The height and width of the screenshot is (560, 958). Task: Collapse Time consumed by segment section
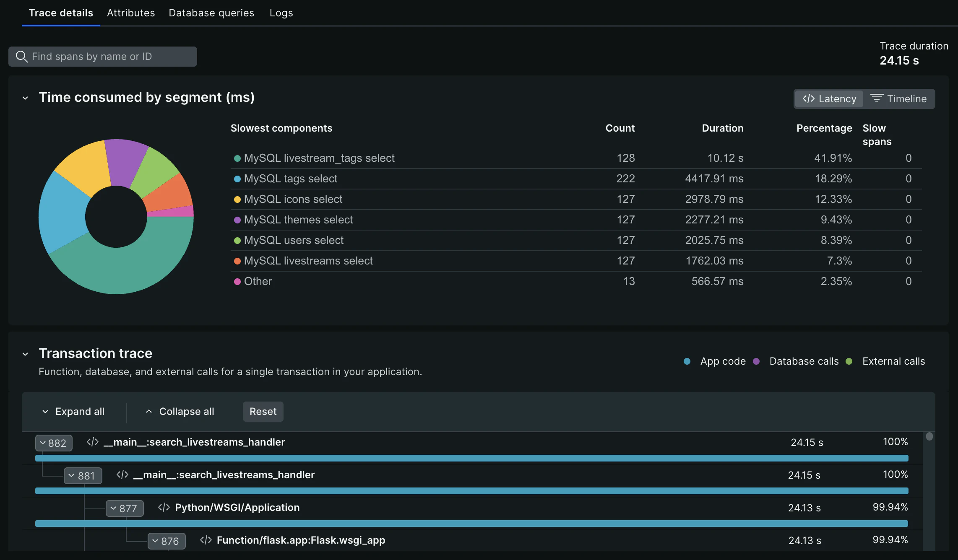point(25,98)
